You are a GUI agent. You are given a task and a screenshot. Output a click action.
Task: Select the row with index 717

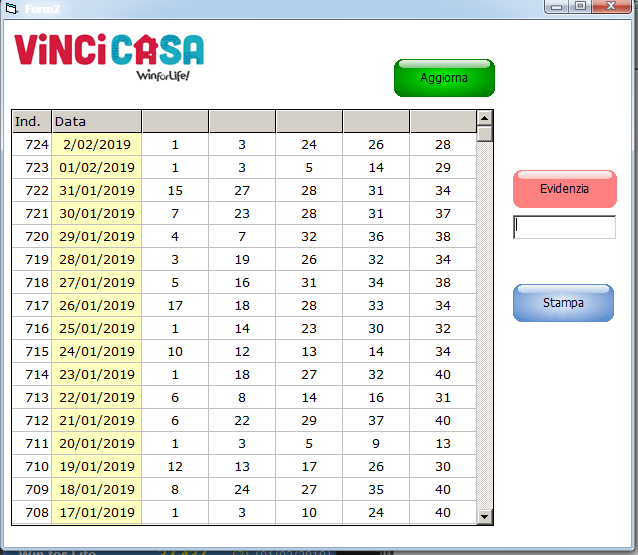point(32,306)
